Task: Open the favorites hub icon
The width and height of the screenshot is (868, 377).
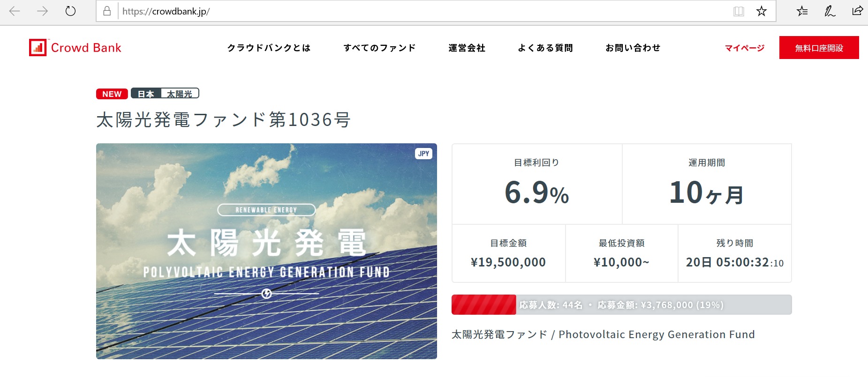Action: point(802,11)
